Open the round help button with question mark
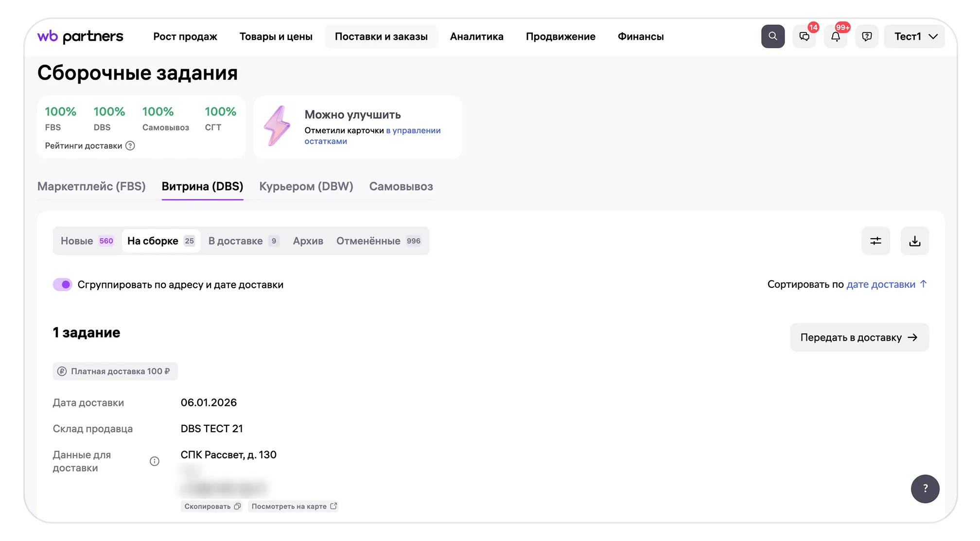 click(x=925, y=489)
